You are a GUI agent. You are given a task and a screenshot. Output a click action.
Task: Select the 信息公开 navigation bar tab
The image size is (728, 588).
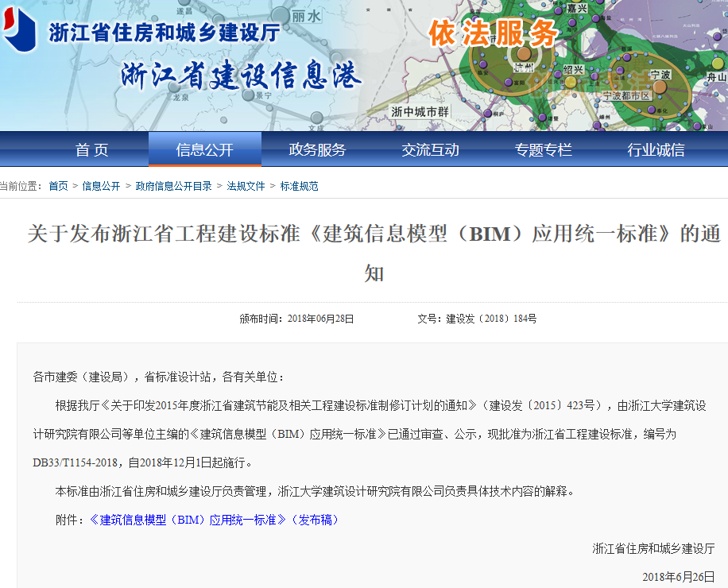[x=205, y=149]
